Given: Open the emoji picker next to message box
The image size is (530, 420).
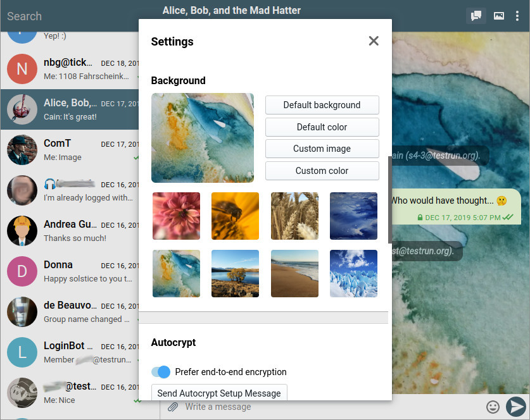Looking at the screenshot, I should point(493,407).
